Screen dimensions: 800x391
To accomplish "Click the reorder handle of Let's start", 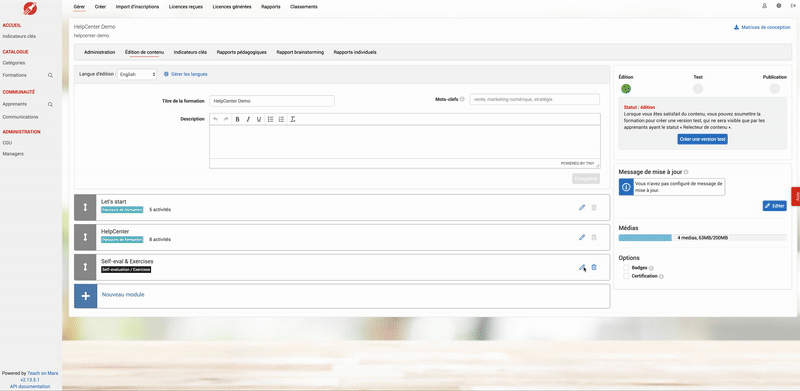I will point(85,207).
